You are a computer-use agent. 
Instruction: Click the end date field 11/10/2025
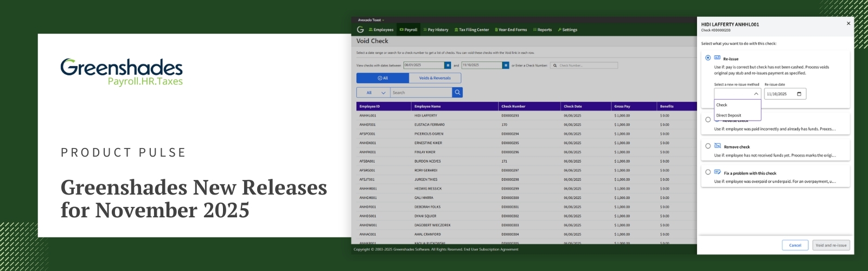(x=482, y=65)
